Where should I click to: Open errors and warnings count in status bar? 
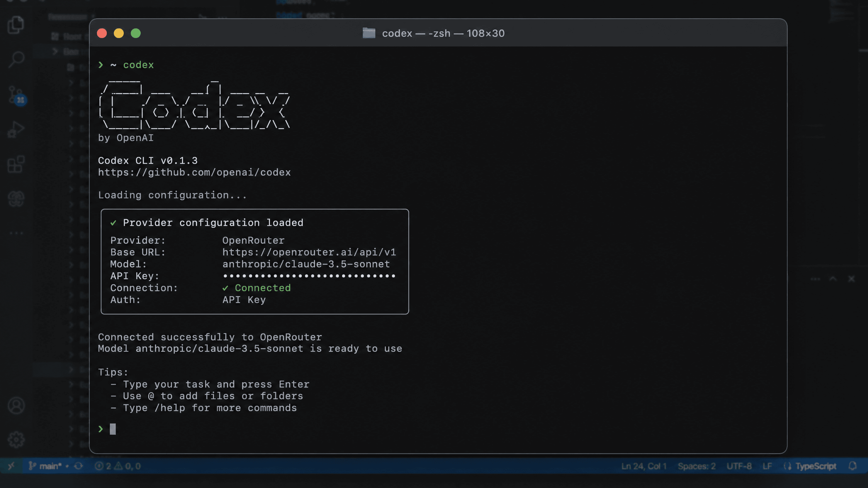118,466
